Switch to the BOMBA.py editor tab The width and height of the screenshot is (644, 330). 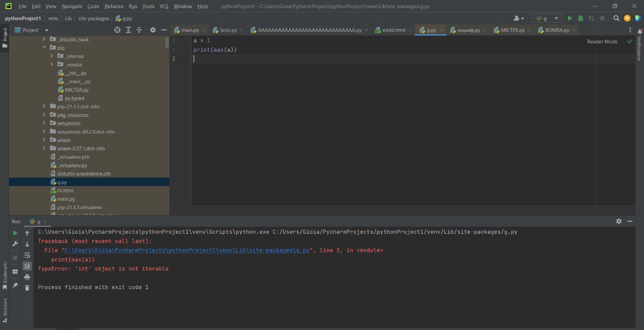click(557, 30)
